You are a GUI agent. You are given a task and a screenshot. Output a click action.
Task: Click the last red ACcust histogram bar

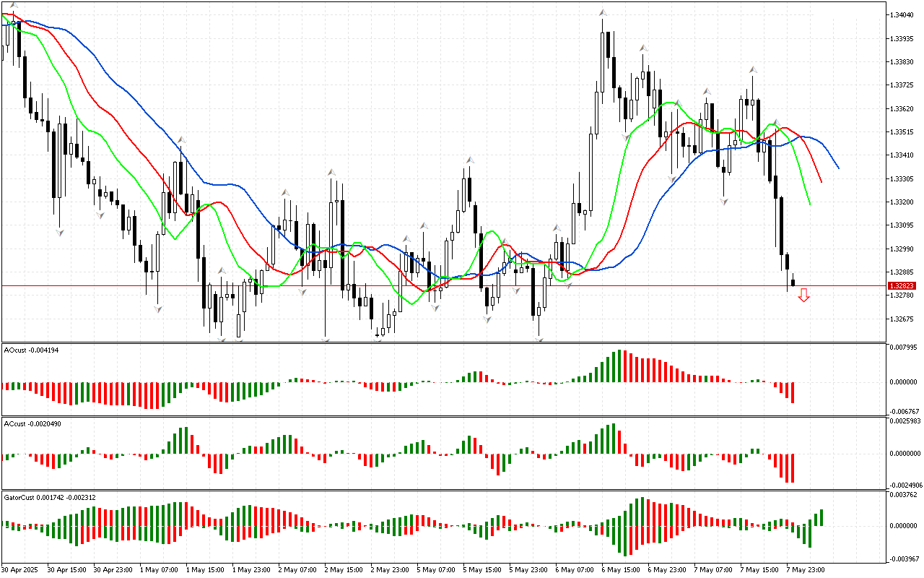click(791, 468)
